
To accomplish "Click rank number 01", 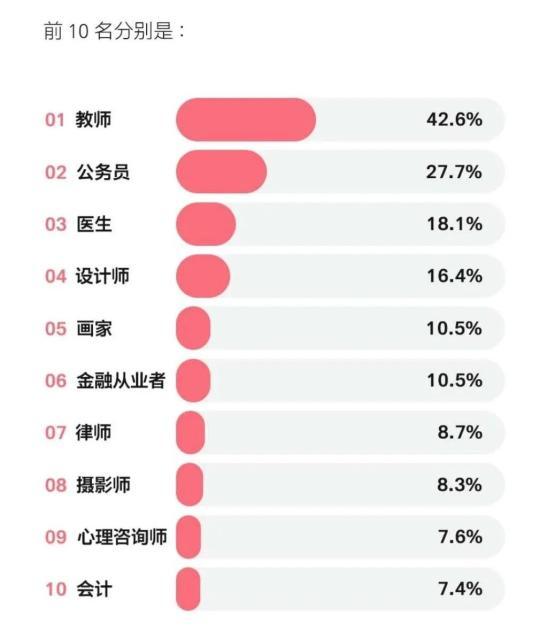I will 55,120.
